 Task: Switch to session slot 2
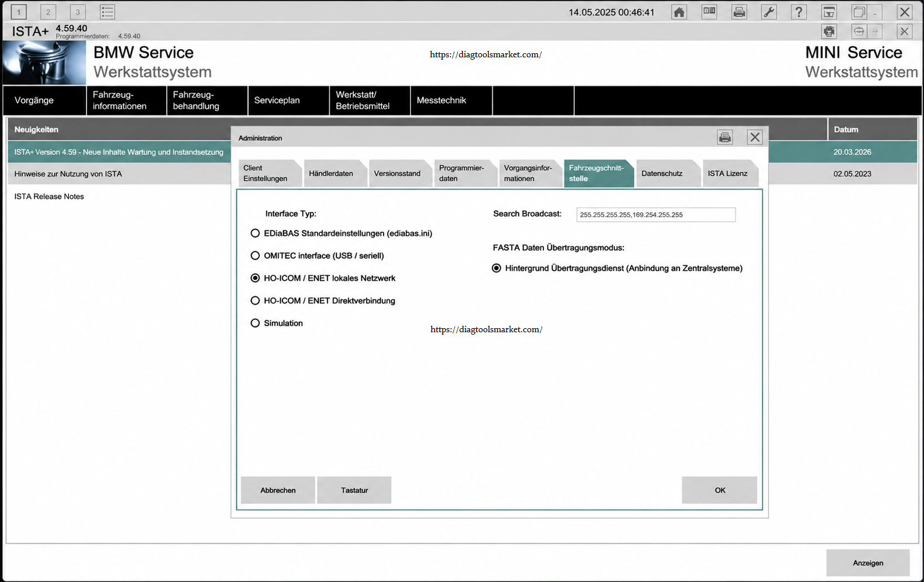pyautogui.click(x=48, y=12)
